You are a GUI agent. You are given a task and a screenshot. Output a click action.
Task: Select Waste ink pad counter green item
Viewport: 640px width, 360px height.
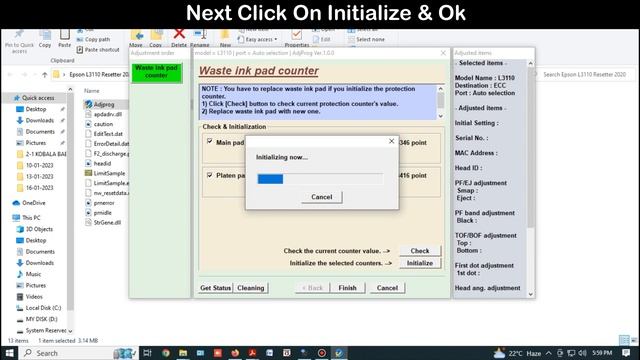point(157,73)
